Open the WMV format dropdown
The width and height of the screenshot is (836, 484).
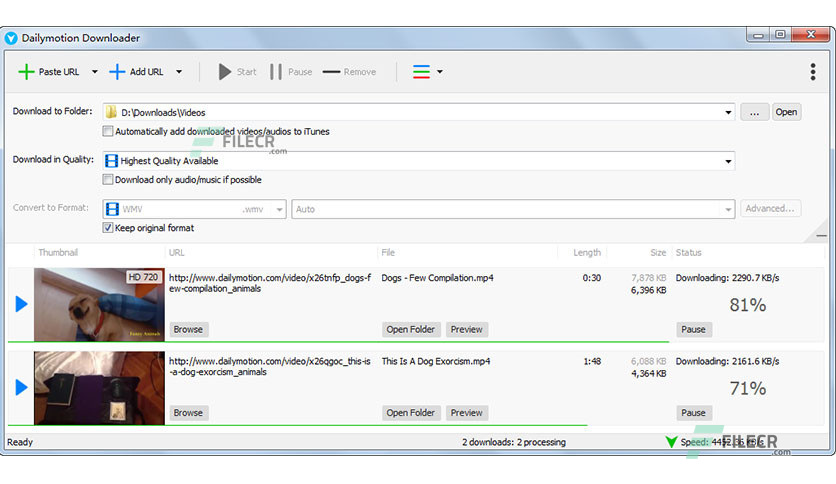click(279, 209)
